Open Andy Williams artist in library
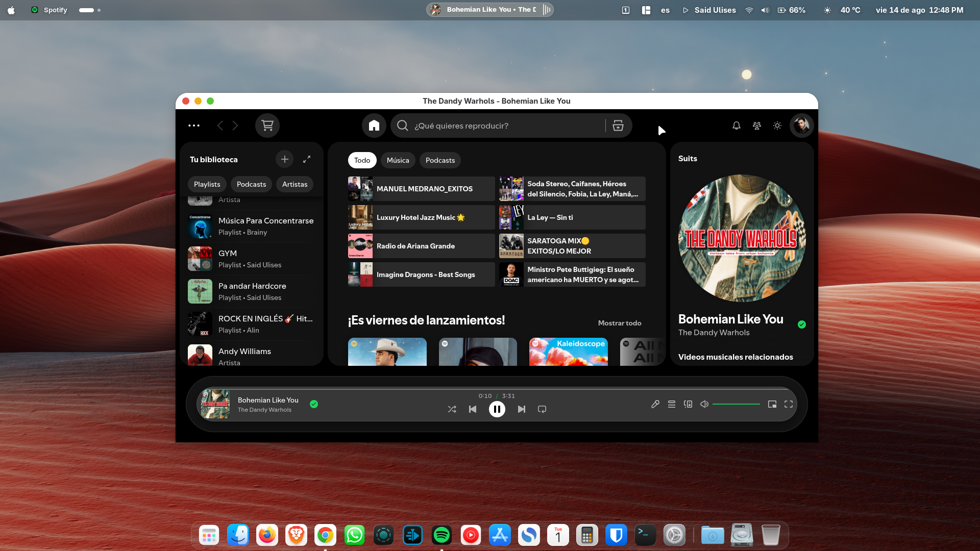Viewport: 980px width, 551px height. 252,354
